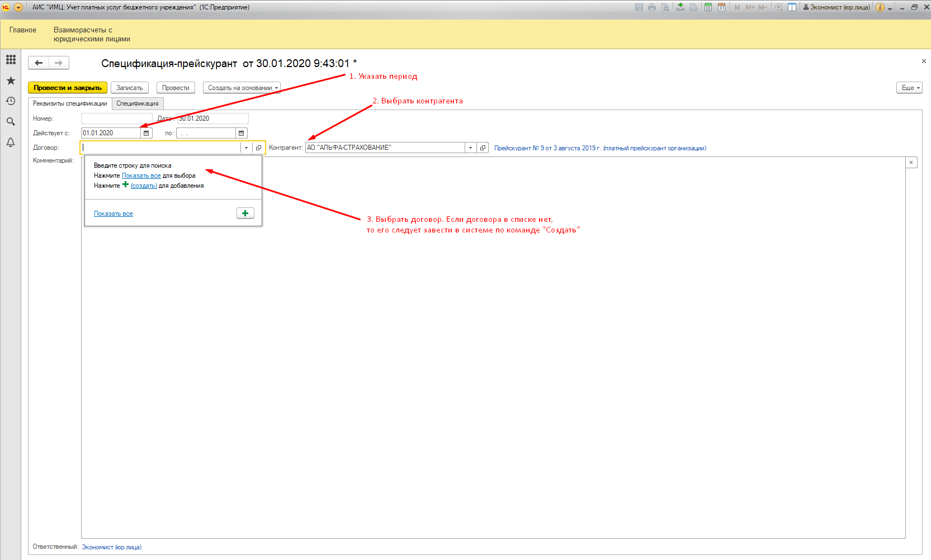This screenshot has width=931, height=560.
Task: Click the Показать все link at bottom
Action: pos(114,213)
